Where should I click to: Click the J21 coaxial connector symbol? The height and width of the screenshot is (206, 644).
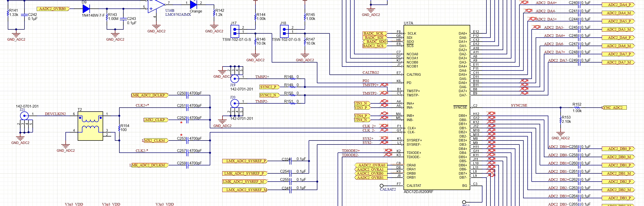click(x=24, y=116)
